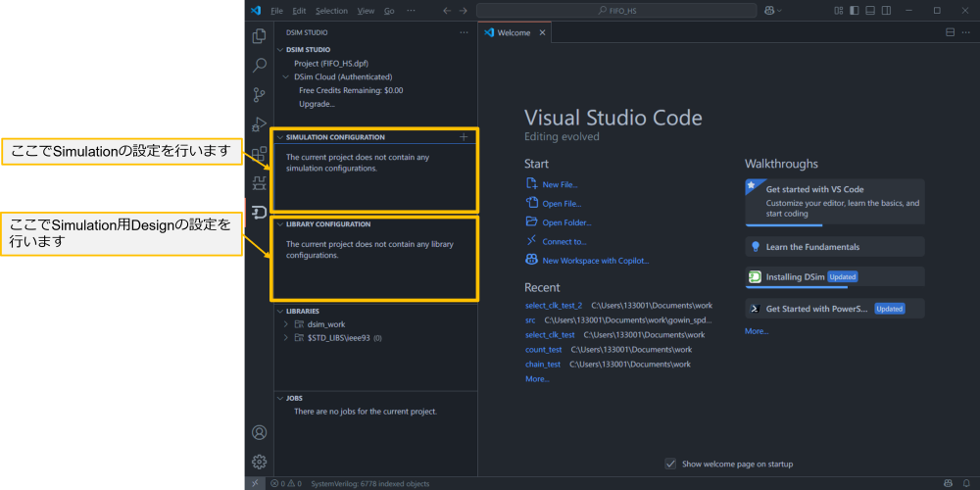Image resolution: width=980 pixels, height=490 pixels.
Task: Open recent folder src
Action: [530, 320]
